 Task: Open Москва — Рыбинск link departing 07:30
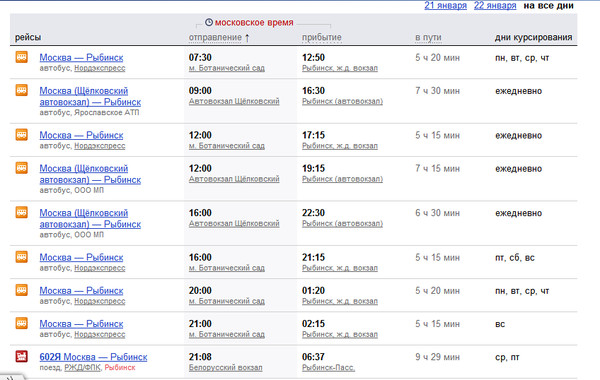click(81, 58)
